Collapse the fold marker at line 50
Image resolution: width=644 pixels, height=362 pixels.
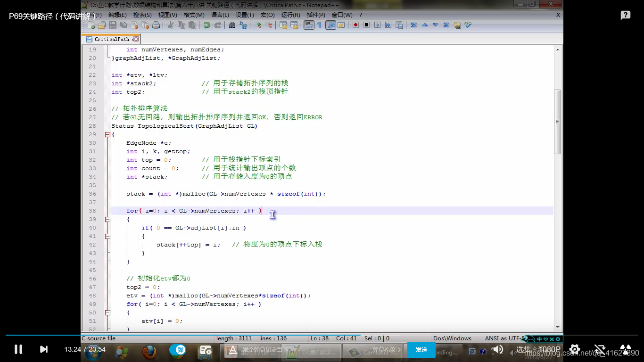[x=107, y=313]
